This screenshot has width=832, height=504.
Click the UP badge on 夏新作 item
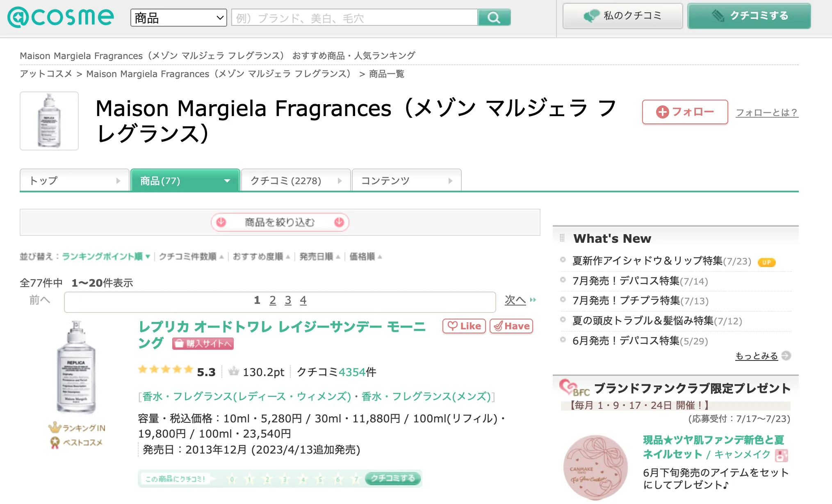pyautogui.click(x=767, y=262)
